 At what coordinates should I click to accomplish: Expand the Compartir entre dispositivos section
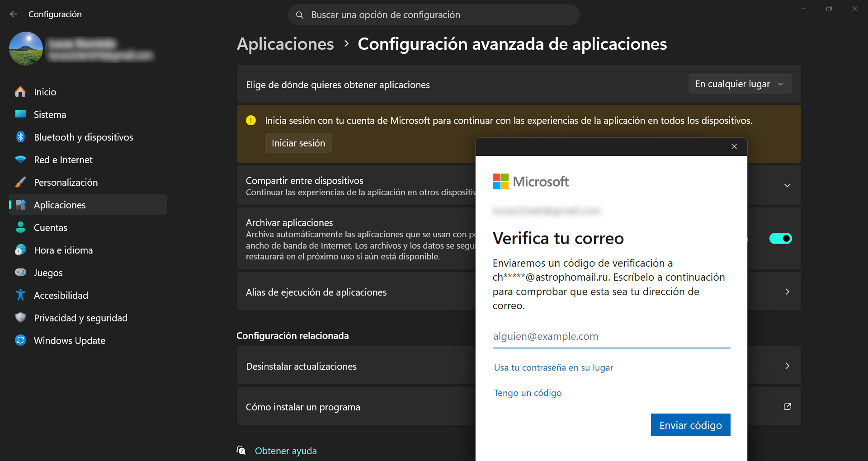pyautogui.click(x=787, y=185)
